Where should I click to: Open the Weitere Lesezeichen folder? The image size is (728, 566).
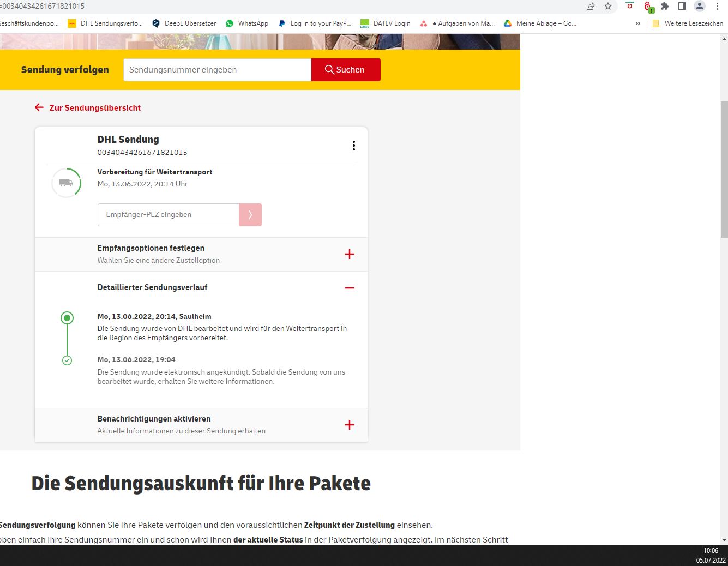(x=688, y=23)
